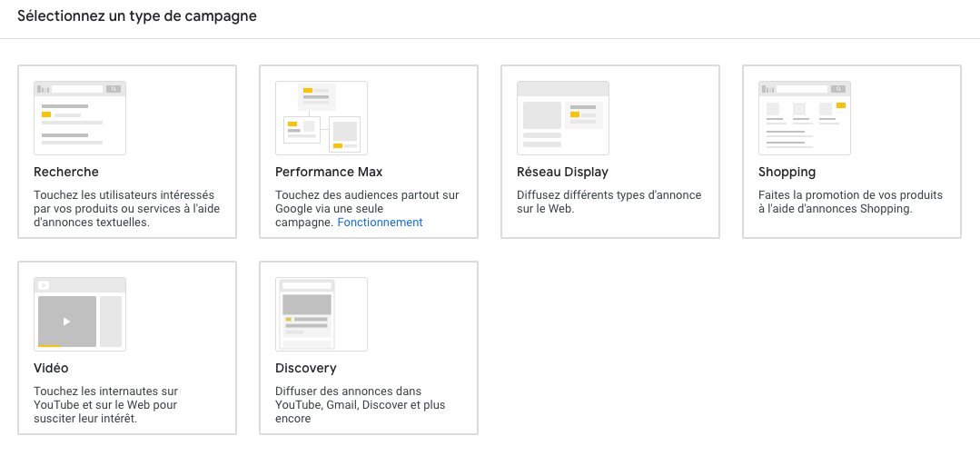The height and width of the screenshot is (456, 980).
Task: Click the play triangle in Vidéo illustration
Action: pyautogui.click(x=66, y=322)
